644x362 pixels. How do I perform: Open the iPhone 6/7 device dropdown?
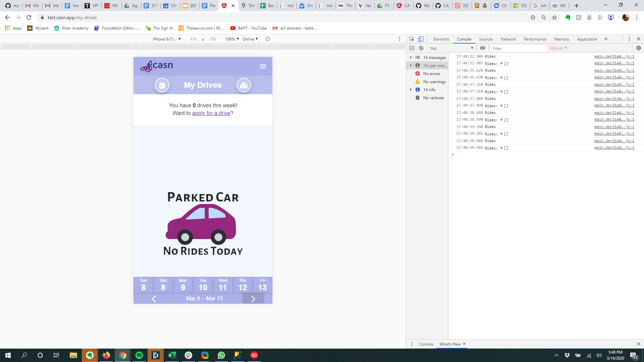click(x=167, y=39)
